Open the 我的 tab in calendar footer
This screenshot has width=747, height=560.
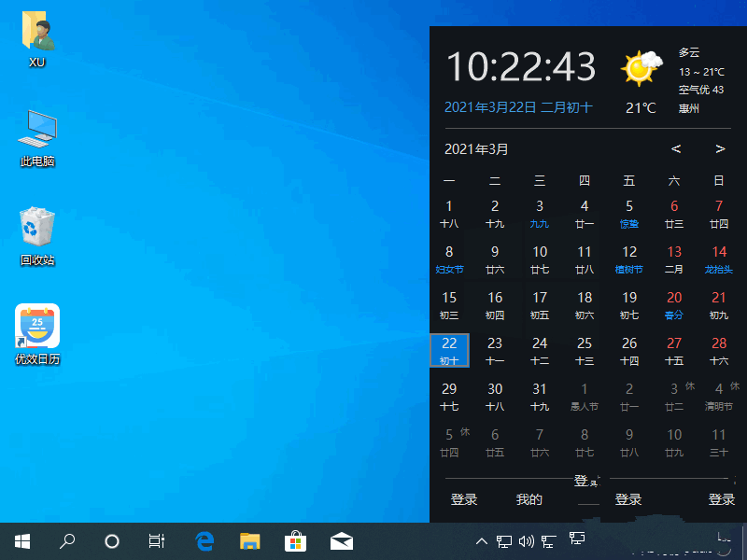click(x=529, y=499)
